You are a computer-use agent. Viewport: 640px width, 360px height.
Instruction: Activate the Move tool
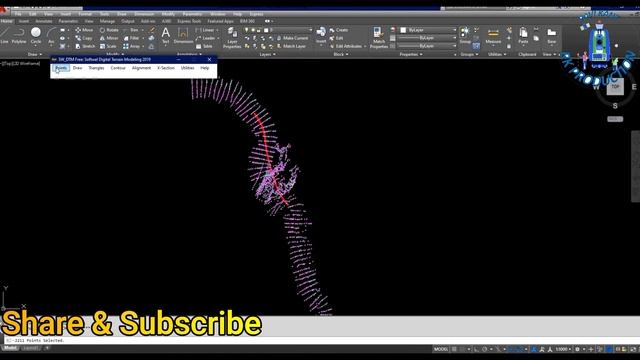pos(84,30)
